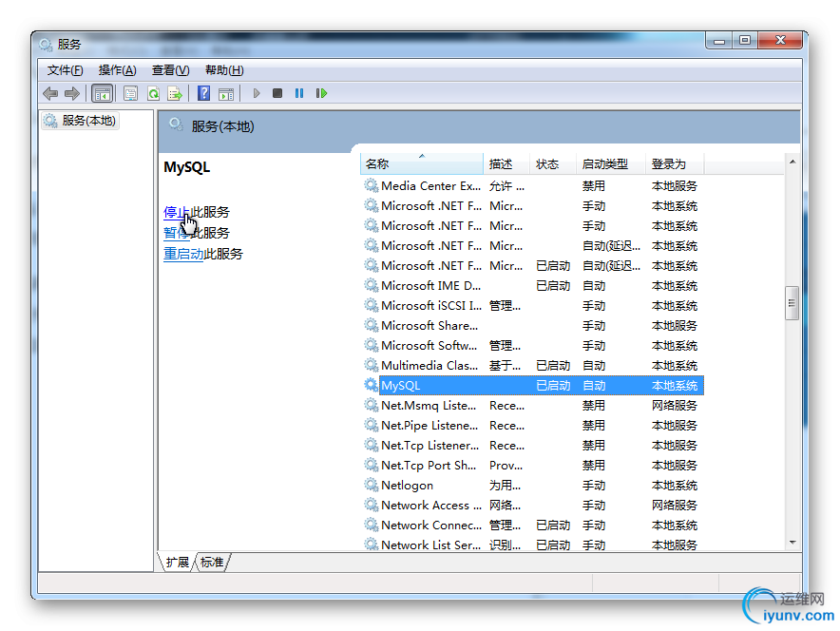Screen dimensions: 840x631
Task: Switch to the 标准 tab
Action: point(212,562)
